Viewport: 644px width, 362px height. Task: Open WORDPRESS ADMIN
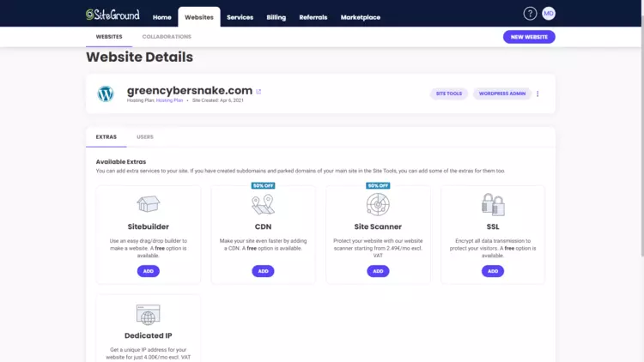point(502,94)
